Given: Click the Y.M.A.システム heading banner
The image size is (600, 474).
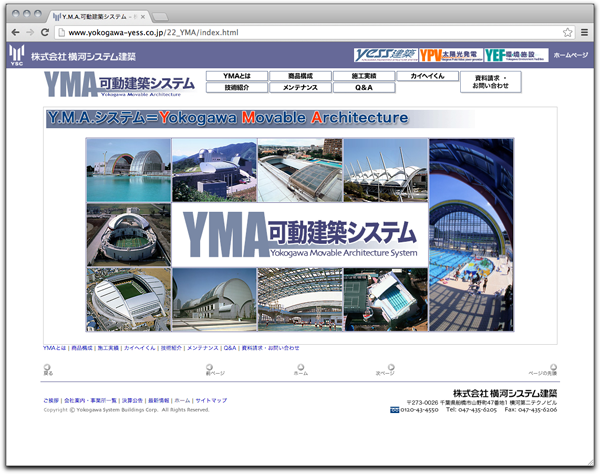Looking at the screenshot, I should 260,118.
